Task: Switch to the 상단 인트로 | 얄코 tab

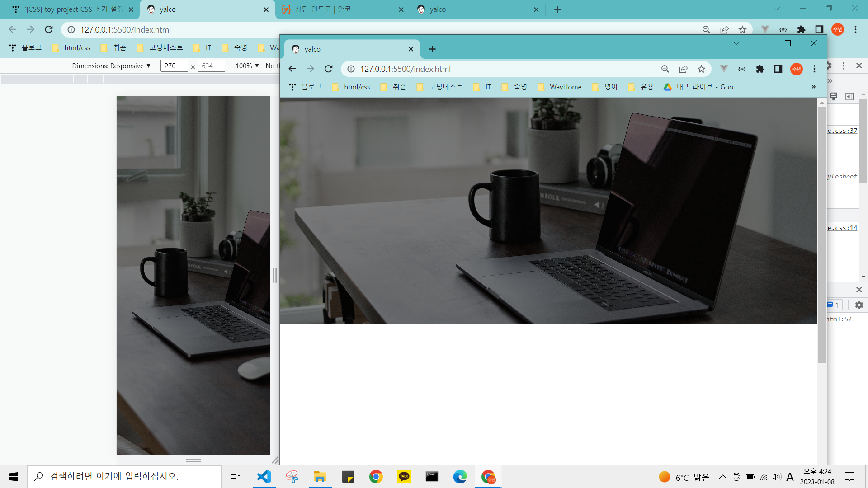Action: [323, 9]
